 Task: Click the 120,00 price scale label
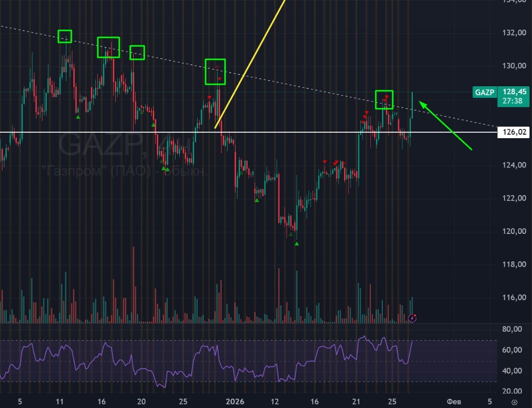514,231
